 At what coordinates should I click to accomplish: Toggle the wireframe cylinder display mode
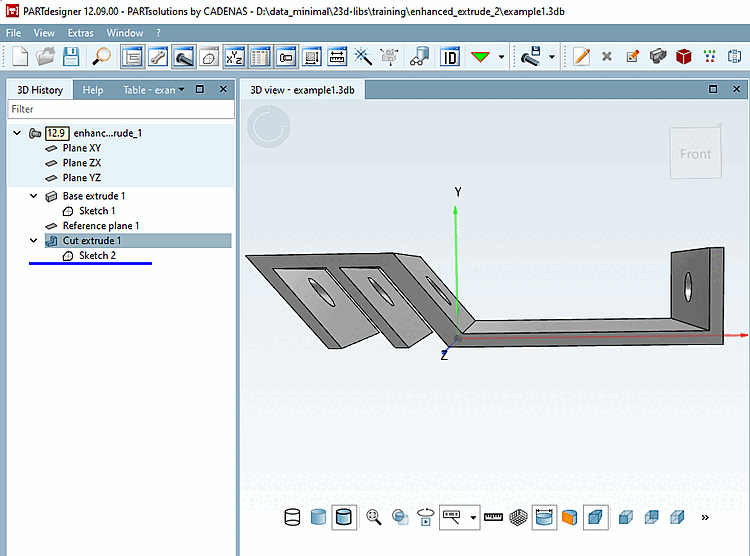coord(292,517)
